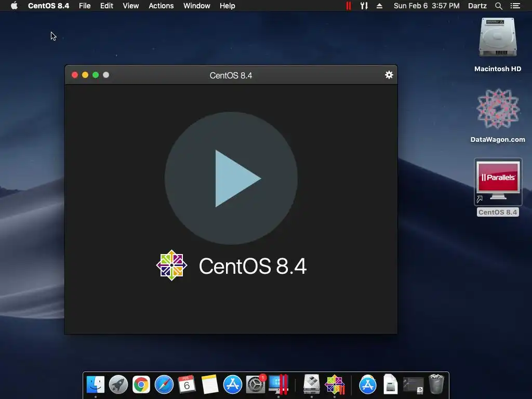
Task: Click the date and time in menu bar
Action: (427, 6)
